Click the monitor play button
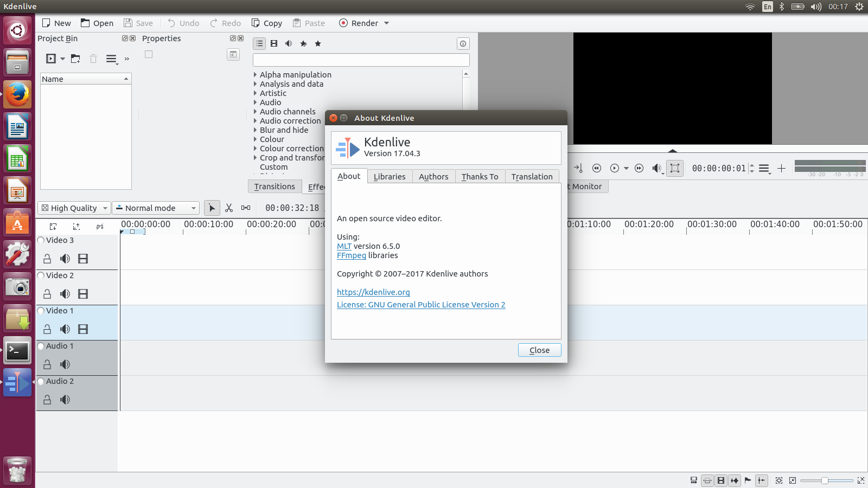This screenshot has width=868, height=488. pyautogui.click(x=615, y=169)
